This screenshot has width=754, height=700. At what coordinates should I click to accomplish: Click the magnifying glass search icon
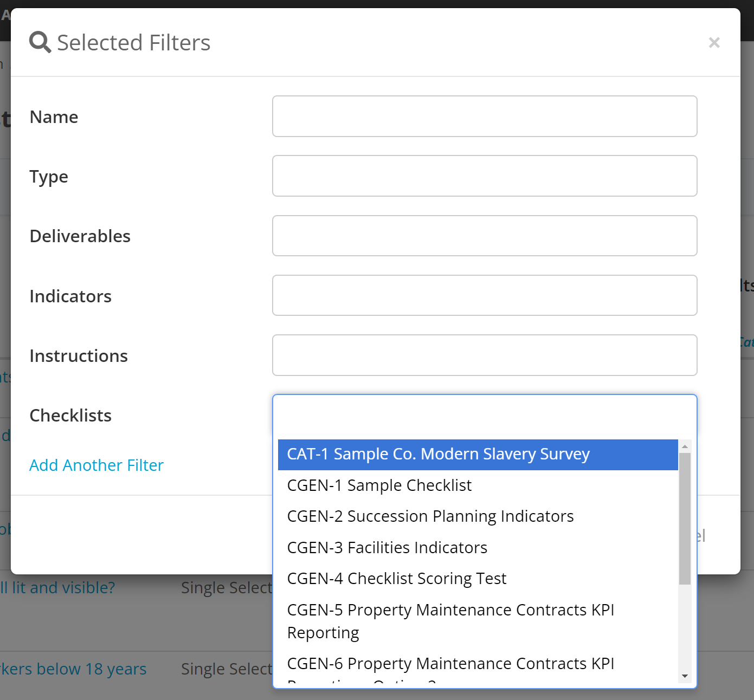coord(40,42)
